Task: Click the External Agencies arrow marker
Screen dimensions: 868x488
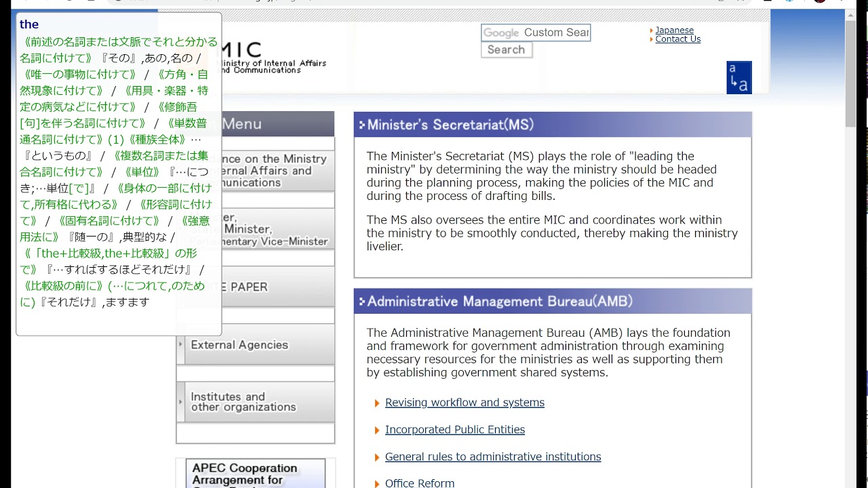Action: click(x=180, y=344)
